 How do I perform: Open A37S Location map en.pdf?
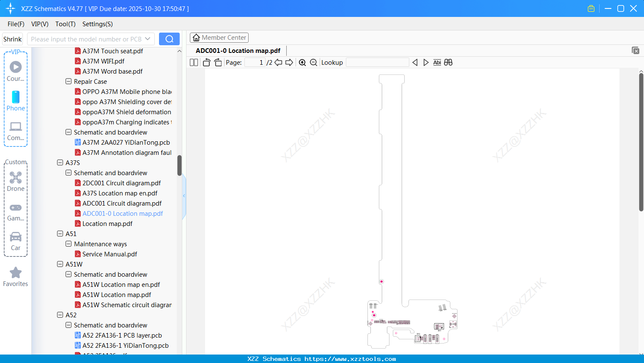coord(120,193)
